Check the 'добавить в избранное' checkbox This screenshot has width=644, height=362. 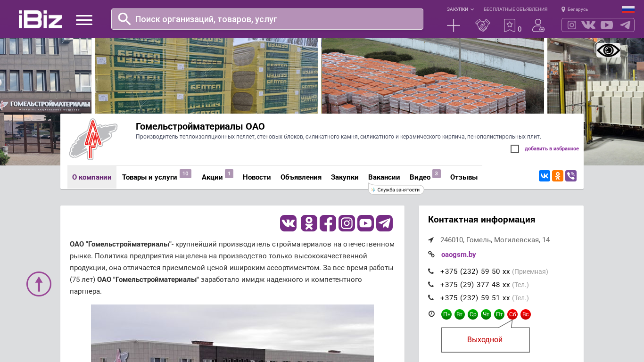(515, 149)
